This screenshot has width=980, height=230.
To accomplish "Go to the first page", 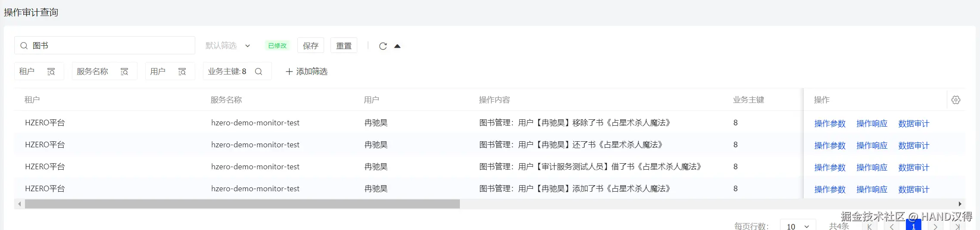I will click(x=869, y=227).
